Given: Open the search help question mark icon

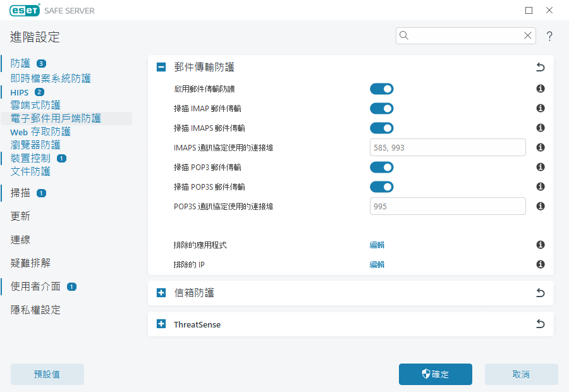Looking at the screenshot, I should coord(549,35).
